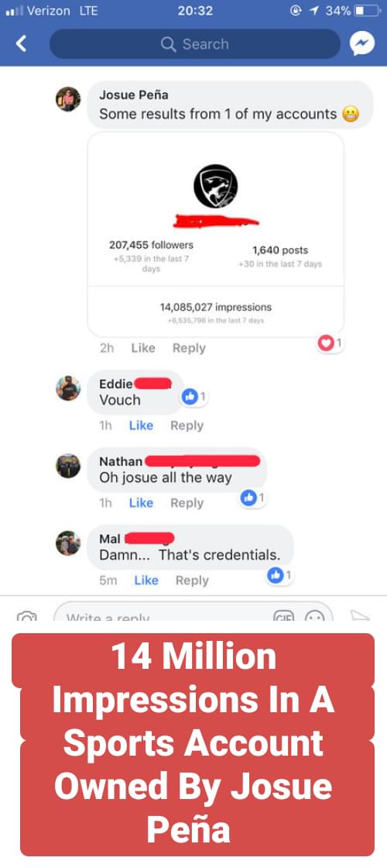
Task: View the thumbs-up reaction on Eddie's Vouch comment
Action: 194,396
